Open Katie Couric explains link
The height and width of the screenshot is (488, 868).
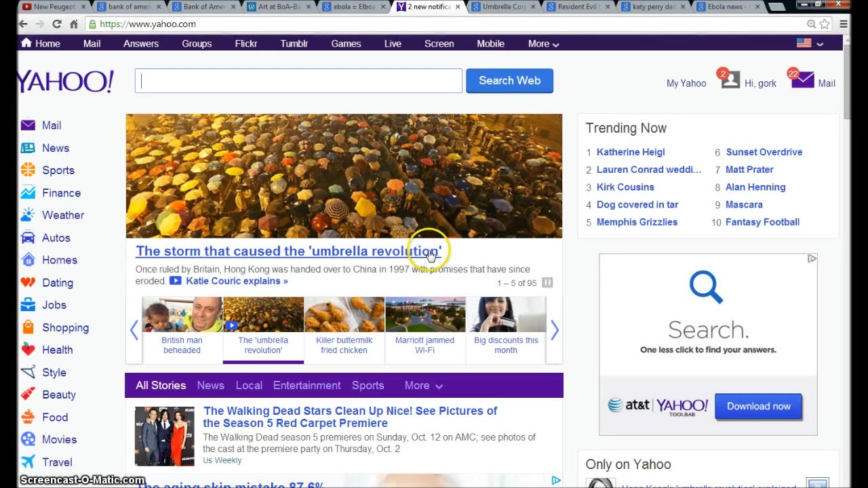(x=237, y=281)
